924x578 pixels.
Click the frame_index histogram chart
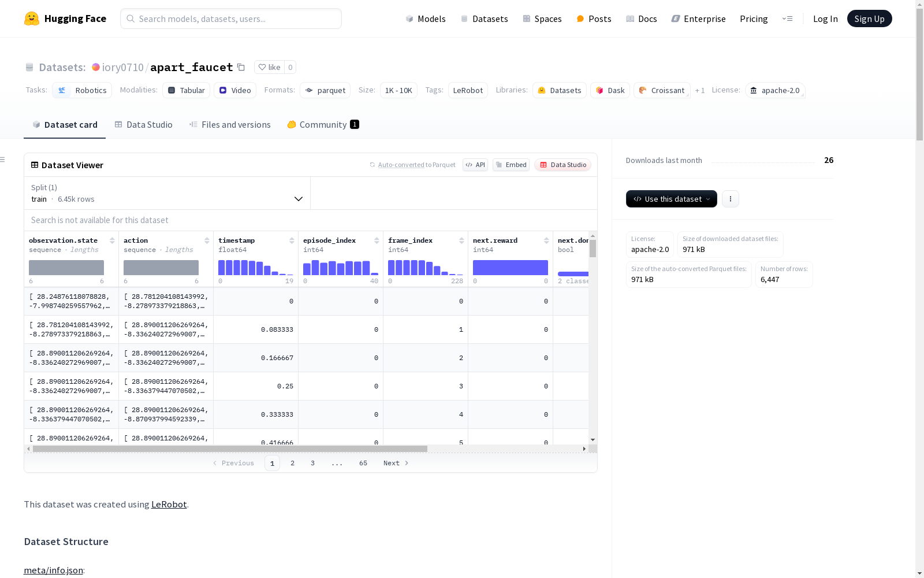tap(426, 267)
